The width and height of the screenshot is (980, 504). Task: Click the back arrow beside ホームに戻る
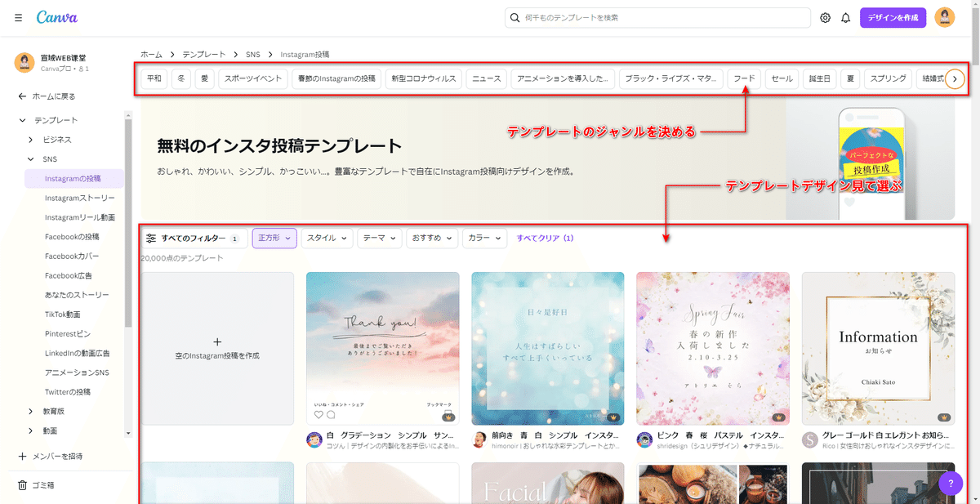(x=22, y=96)
